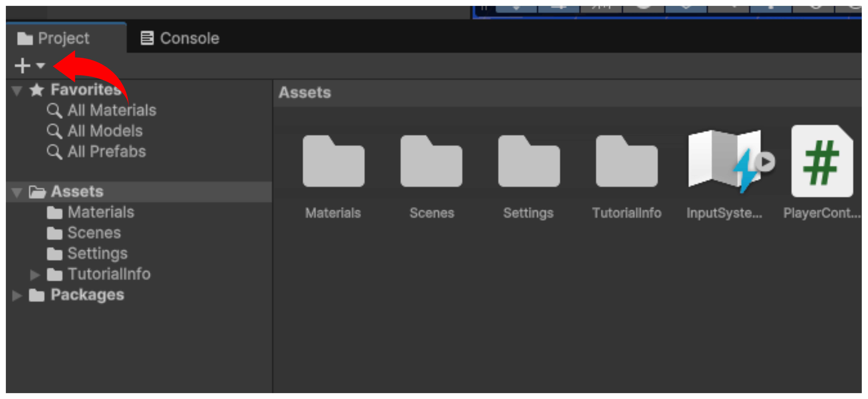Expand the TutorialInfo folder in tree
The image size is (868, 399).
[35, 275]
